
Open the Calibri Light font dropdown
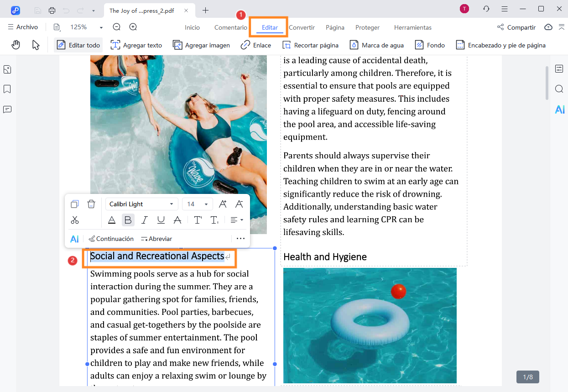(141, 204)
